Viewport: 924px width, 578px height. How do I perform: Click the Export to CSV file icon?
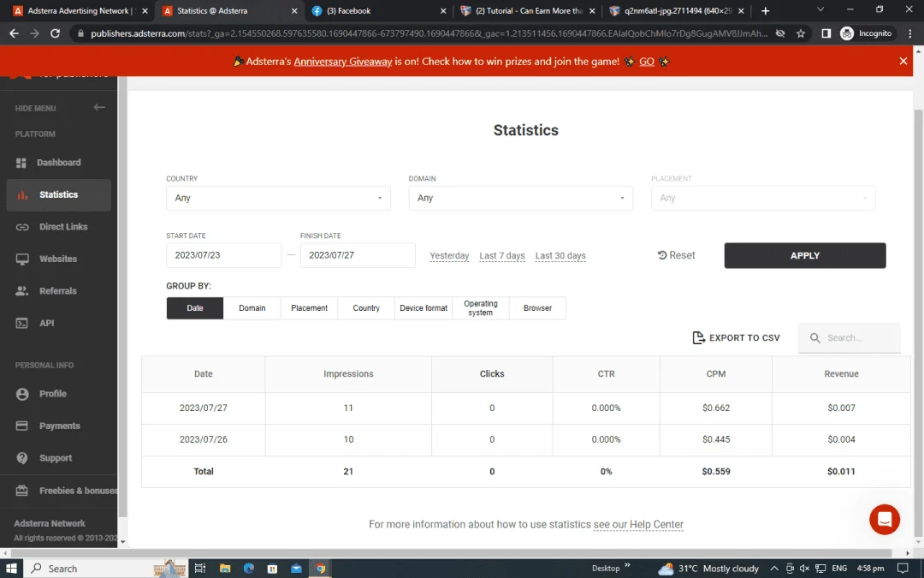coord(698,337)
